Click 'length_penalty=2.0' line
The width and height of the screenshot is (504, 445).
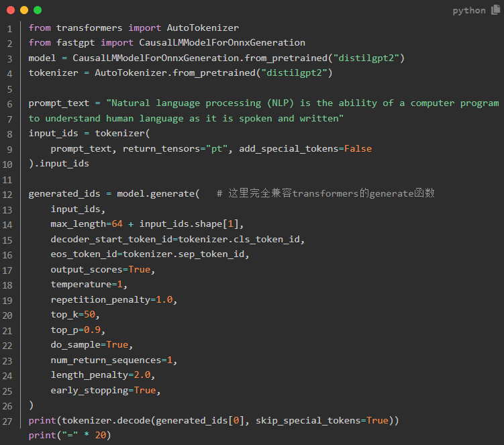click(x=103, y=375)
